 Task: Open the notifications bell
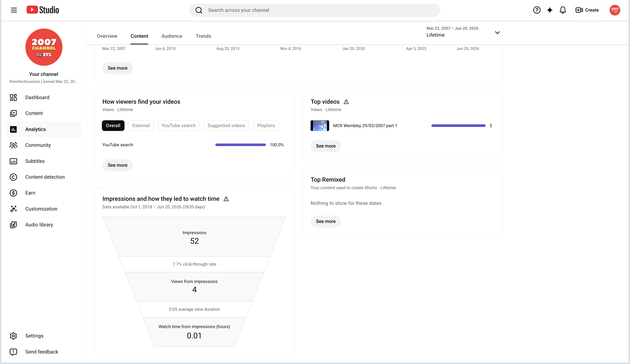(x=563, y=10)
